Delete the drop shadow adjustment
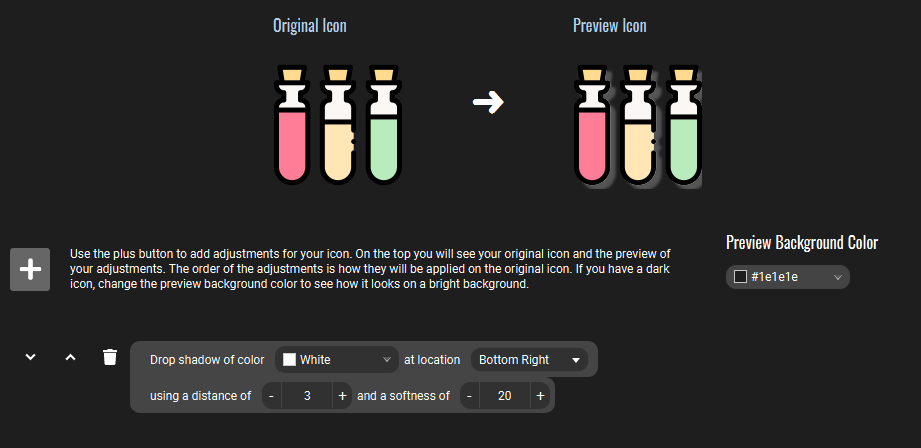Screen dimensions: 921x448 click(110, 356)
